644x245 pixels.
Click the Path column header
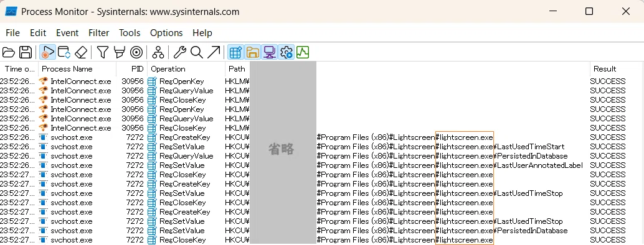237,69
